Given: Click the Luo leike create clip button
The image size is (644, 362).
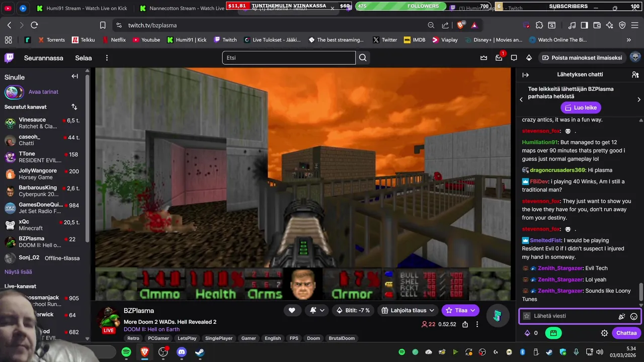Looking at the screenshot, I should click(x=581, y=108).
